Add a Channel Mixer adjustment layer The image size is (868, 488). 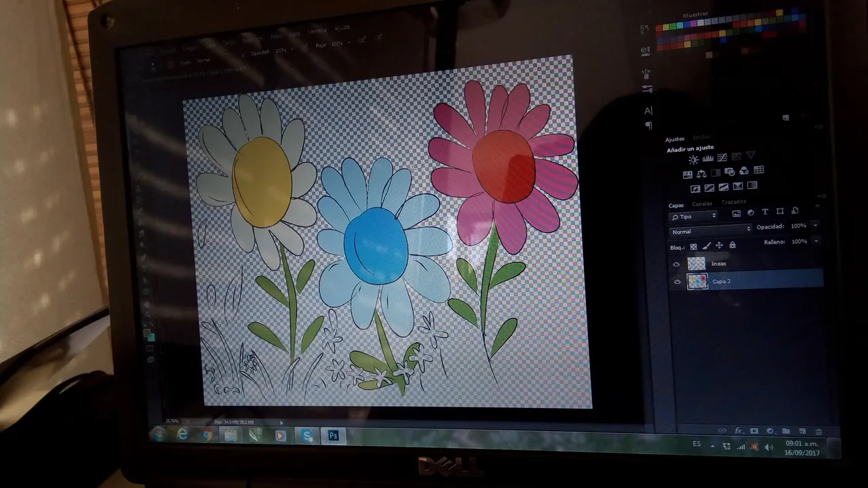(x=744, y=171)
